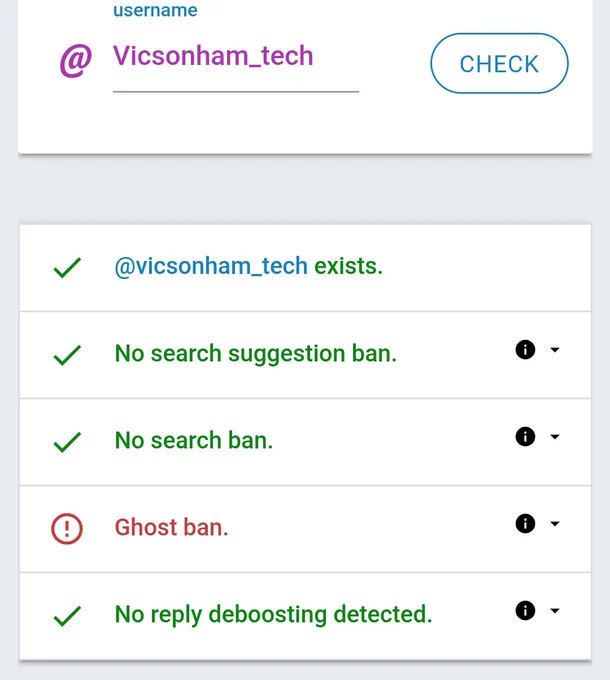Click info icon for reply deboosting

[x=525, y=611]
